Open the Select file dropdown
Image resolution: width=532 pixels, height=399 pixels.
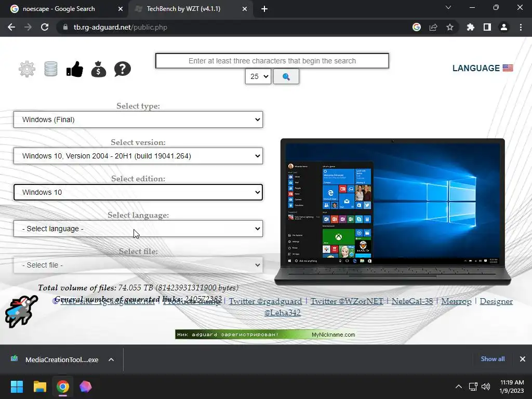click(138, 265)
